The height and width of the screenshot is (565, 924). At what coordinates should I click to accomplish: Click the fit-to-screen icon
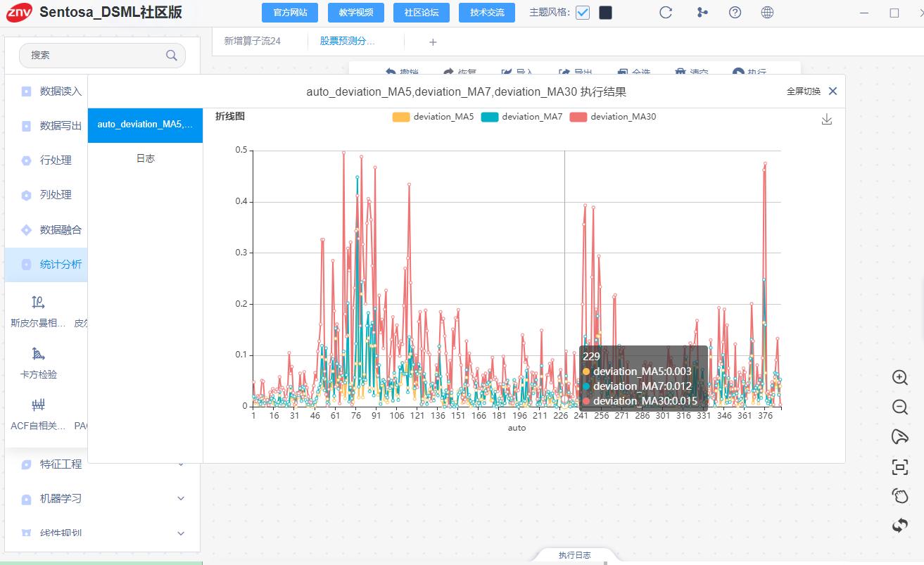[x=899, y=466]
